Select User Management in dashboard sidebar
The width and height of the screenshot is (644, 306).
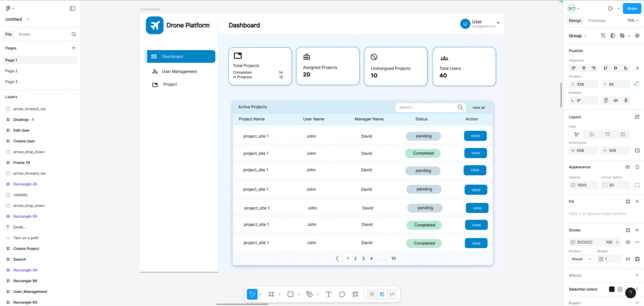[179, 72]
